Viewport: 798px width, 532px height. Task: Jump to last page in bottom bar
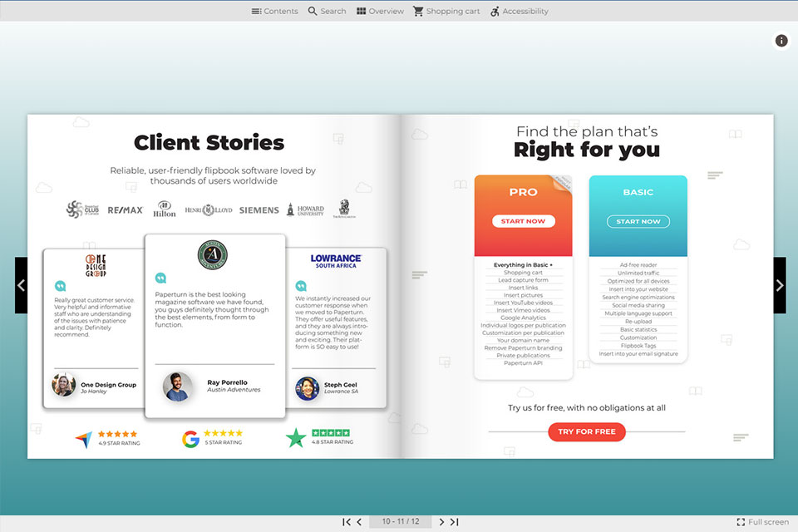click(455, 522)
